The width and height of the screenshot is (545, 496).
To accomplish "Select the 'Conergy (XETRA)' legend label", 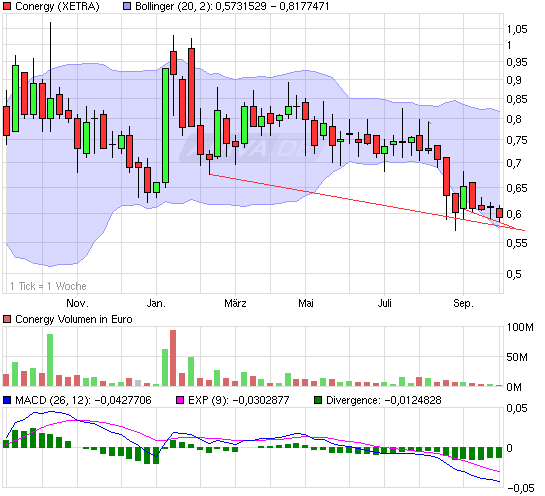I will [x=57, y=6].
